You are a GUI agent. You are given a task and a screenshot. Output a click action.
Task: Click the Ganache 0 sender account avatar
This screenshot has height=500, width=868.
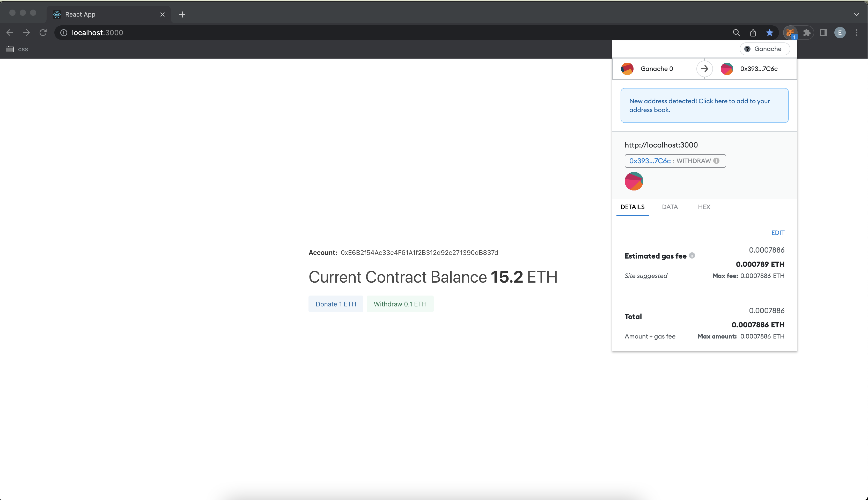click(627, 69)
